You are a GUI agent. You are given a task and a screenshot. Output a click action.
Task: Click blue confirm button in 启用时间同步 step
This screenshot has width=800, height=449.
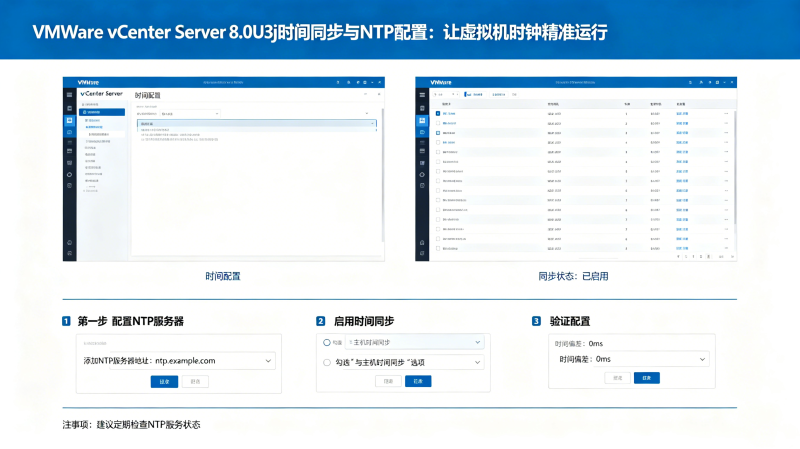click(x=418, y=381)
